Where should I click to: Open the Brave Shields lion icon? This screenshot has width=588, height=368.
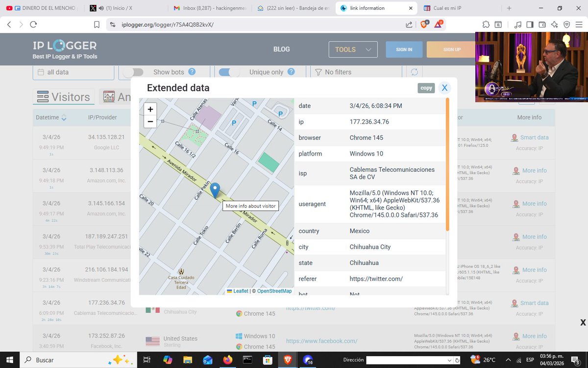tap(424, 24)
